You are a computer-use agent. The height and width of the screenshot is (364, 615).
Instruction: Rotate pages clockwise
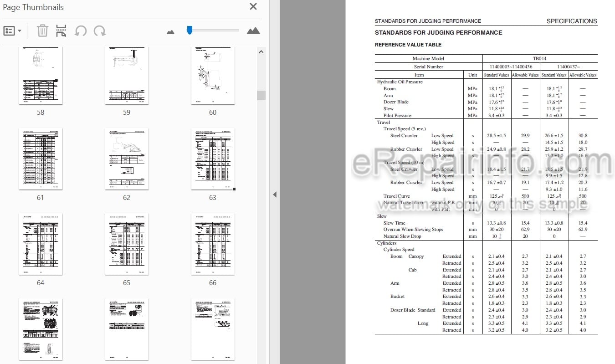tap(100, 31)
